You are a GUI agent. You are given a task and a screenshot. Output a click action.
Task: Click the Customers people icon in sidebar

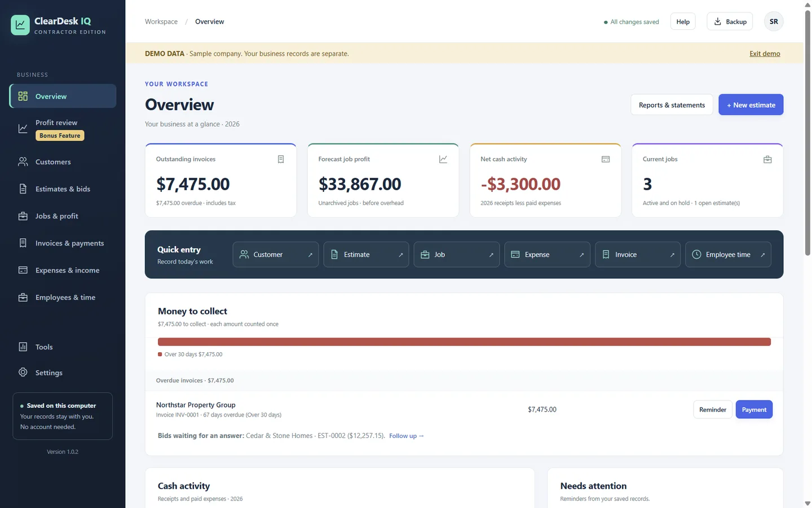[23, 162]
